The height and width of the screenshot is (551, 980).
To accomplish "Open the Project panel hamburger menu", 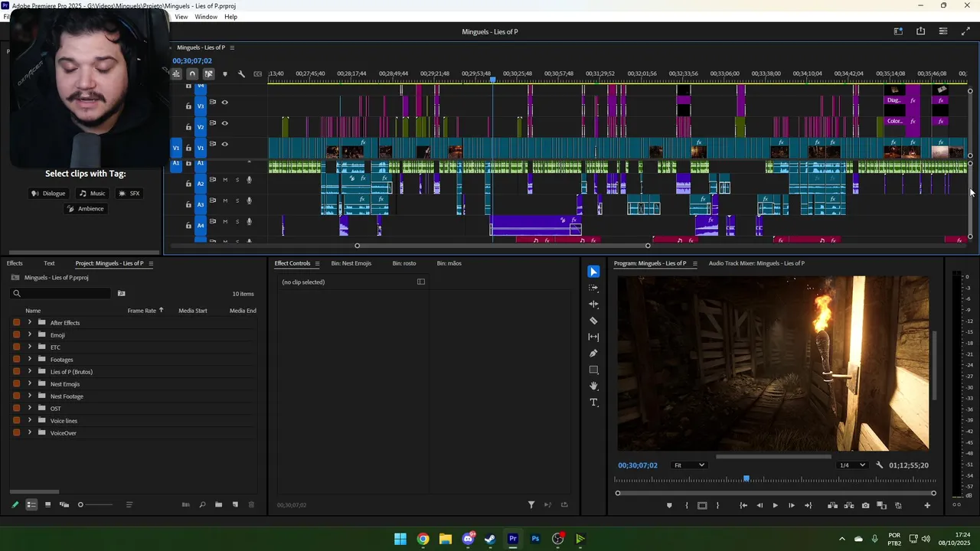I will click(151, 264).
